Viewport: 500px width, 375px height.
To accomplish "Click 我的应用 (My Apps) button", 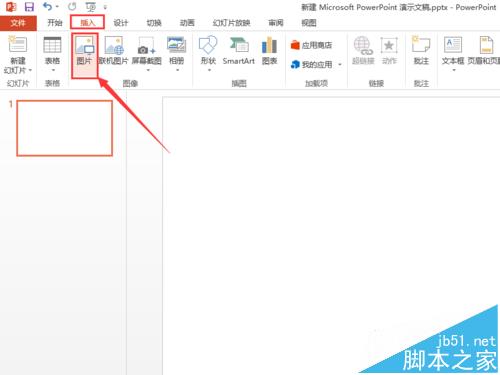I will point(311,64).
